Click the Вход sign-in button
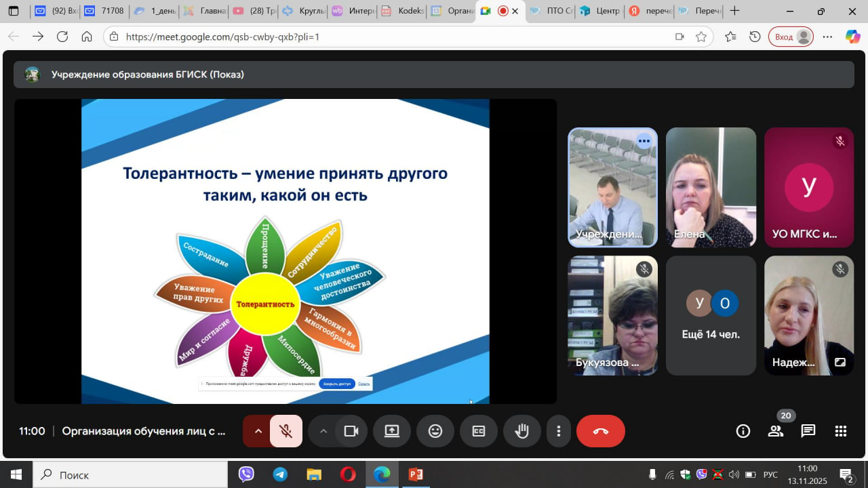The image size is (868, 488). pyautogui.click(x=791, y=37)
